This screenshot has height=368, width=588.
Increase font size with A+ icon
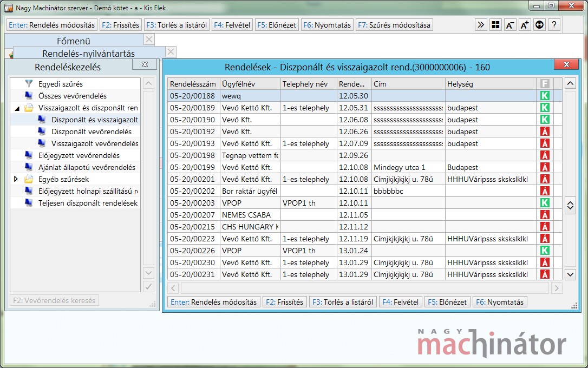[x=525, y=25]
